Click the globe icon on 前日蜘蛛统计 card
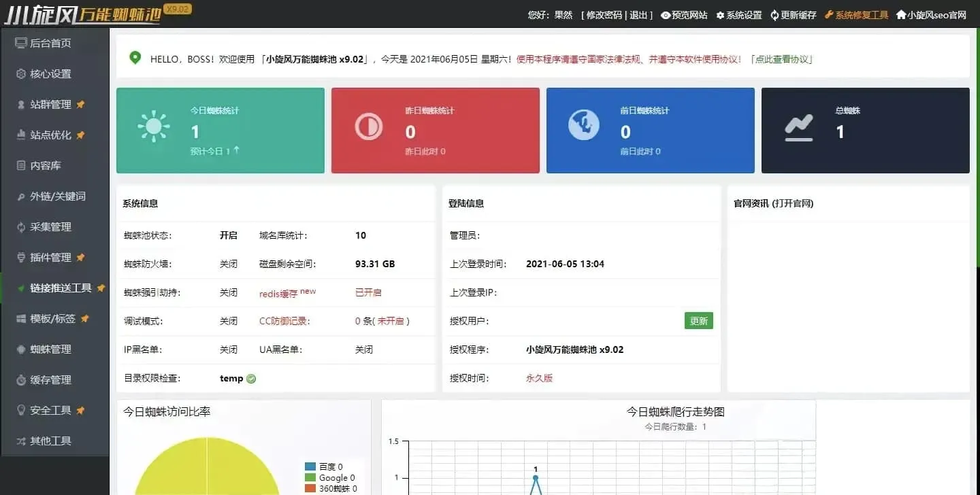980x495 pixels. click(x=584, y=125)
